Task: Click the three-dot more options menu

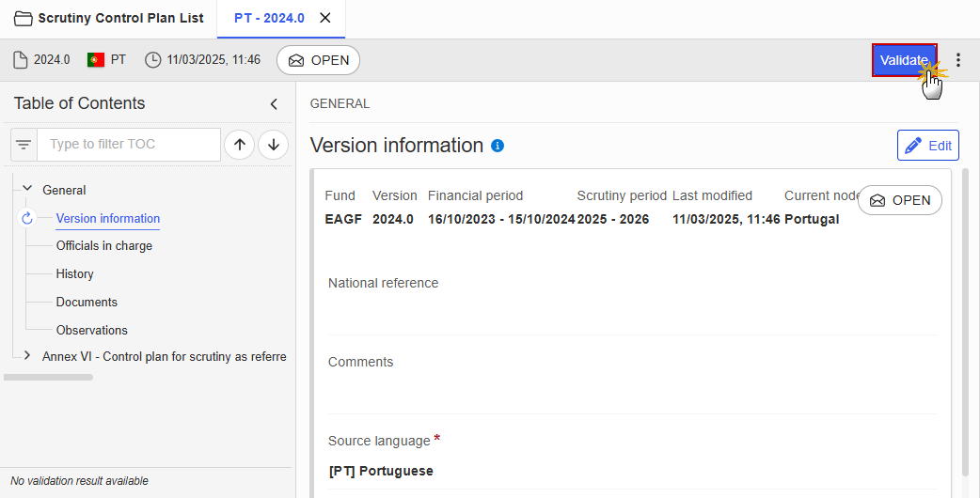Action: pos(958,60)
